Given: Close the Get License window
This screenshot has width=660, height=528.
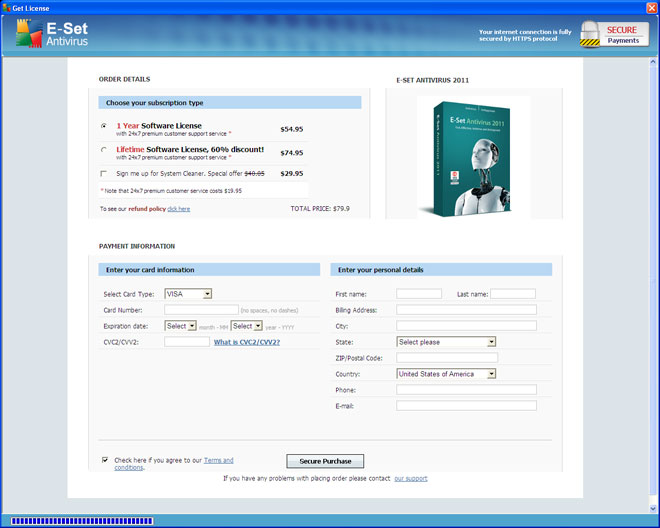Looking at the screenshot, I should click(x=650, y=7).
